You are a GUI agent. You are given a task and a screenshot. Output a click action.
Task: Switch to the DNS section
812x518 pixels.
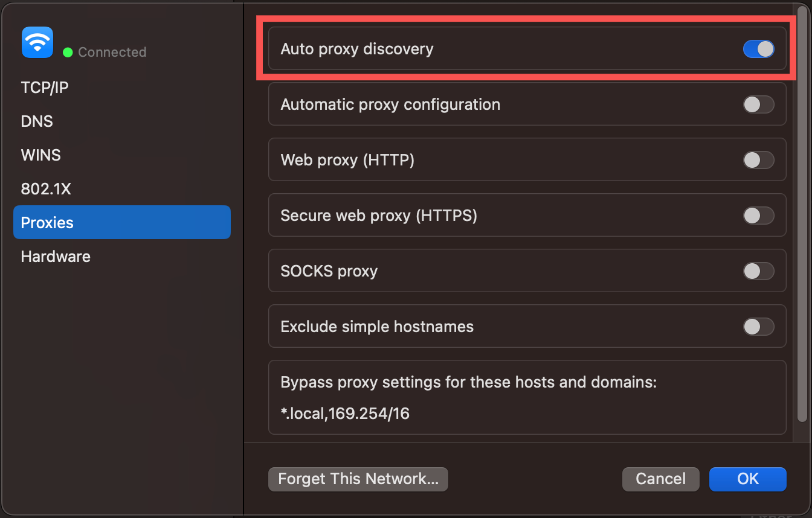122,121
